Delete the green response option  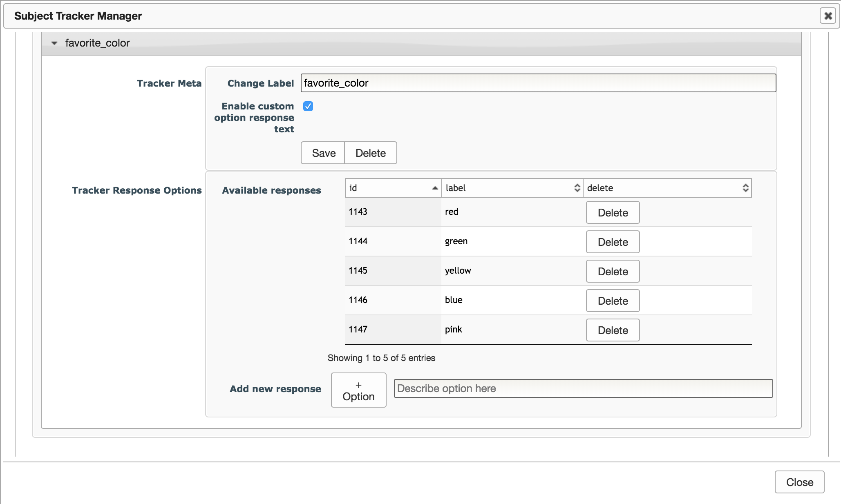click(613, 242)
